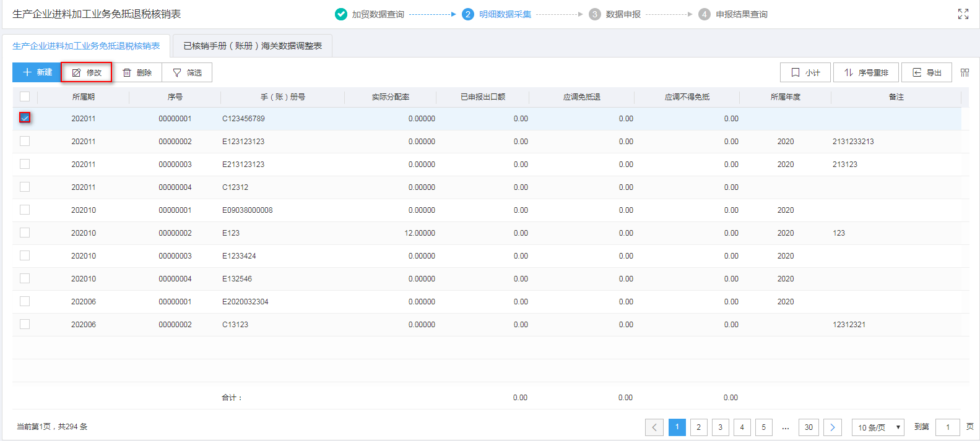Open the column settings grid icon

coord(965,72)
